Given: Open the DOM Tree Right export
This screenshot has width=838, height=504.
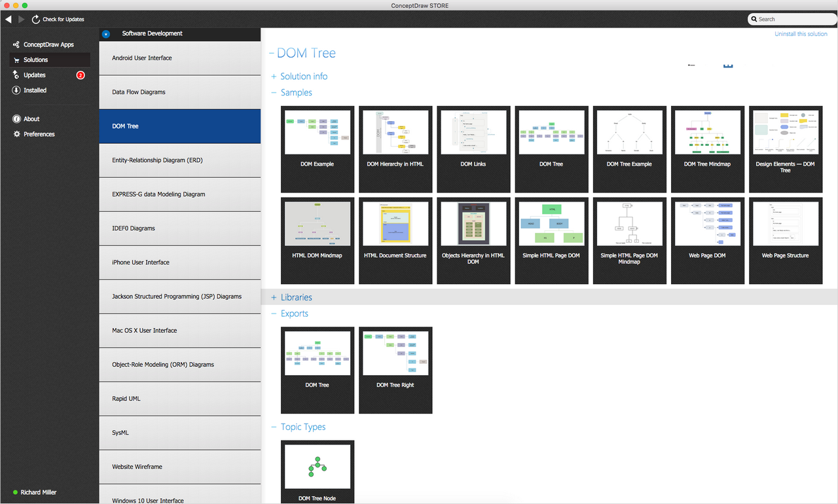Looking at the screenshot, I should click(x=395, y=370).
